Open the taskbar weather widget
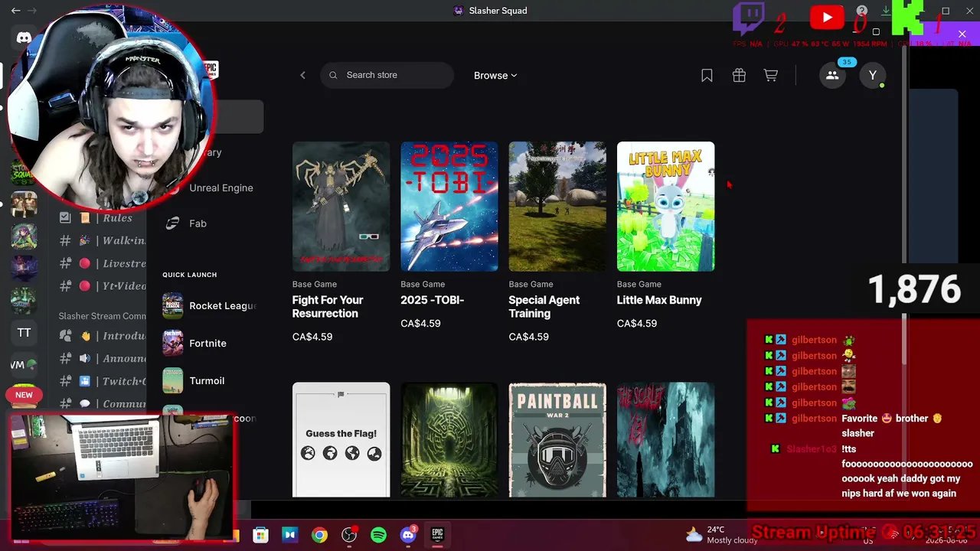This screenshot has height=551, width=980. point(721,534)
